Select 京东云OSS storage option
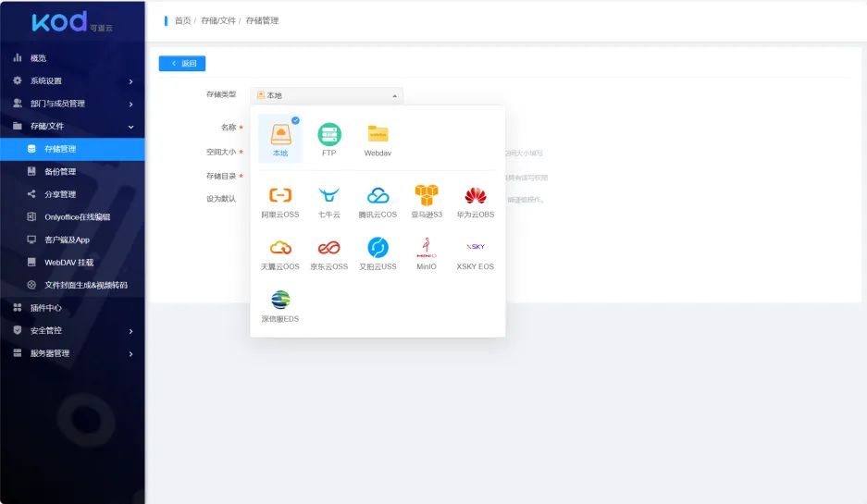Viewport: 867px width, 504px height. (x=329, y=253)
